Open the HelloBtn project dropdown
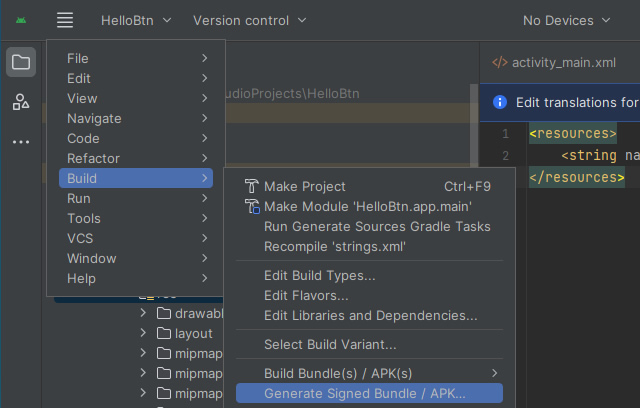 pyautogui.click(x=136, y=20)
